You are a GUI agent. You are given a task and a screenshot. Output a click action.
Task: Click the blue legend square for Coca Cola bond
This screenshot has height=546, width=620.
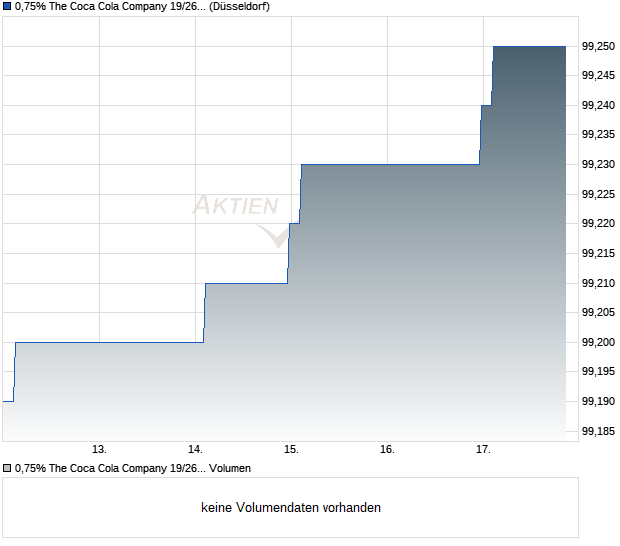tap(7, 7)
